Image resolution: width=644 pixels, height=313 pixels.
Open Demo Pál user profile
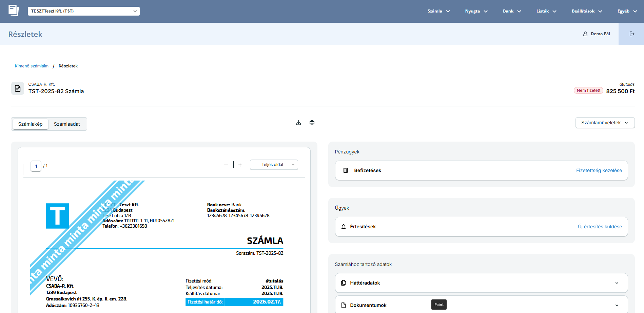point(597,34)
